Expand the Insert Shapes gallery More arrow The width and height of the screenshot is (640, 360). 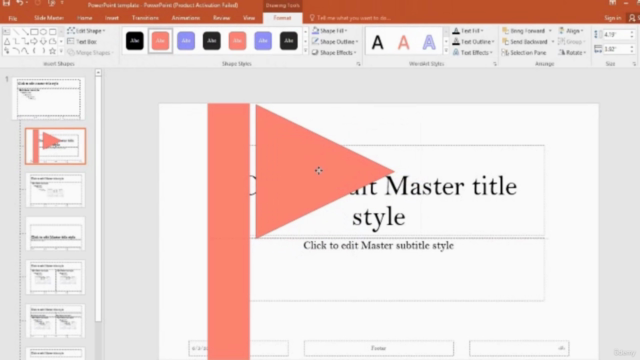pos(61,51)
